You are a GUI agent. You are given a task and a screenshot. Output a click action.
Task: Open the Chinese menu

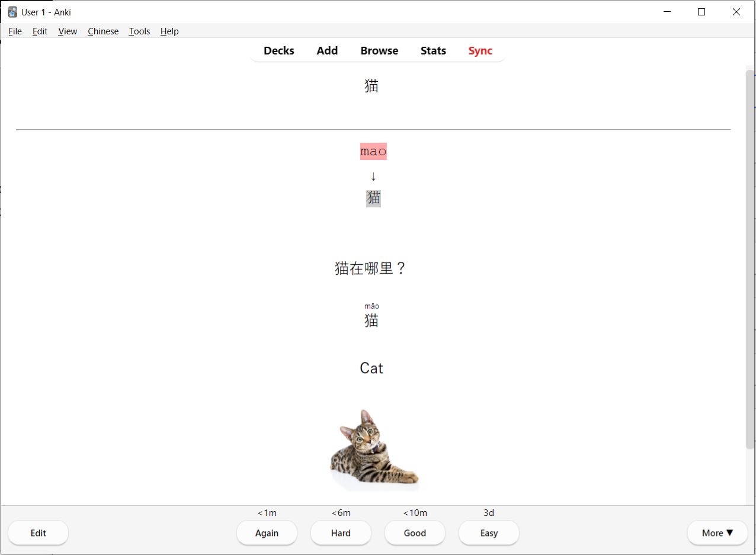pos(103,31)
